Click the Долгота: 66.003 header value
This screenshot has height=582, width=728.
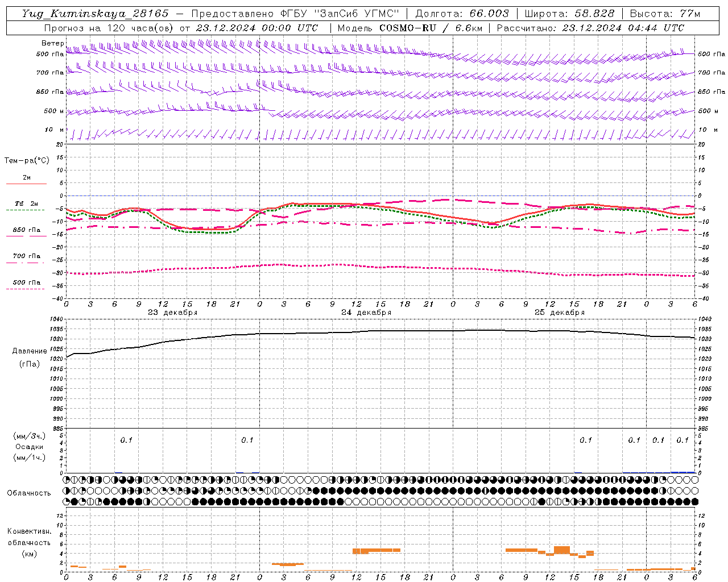tap(462, 14)
